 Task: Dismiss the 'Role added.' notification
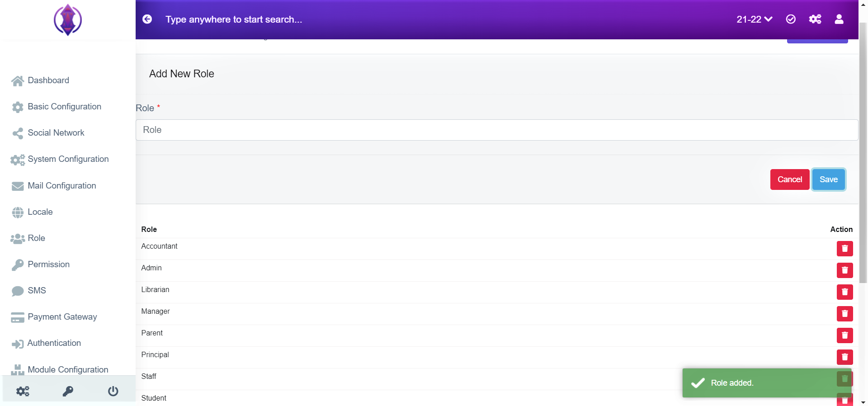click(767, 383)
